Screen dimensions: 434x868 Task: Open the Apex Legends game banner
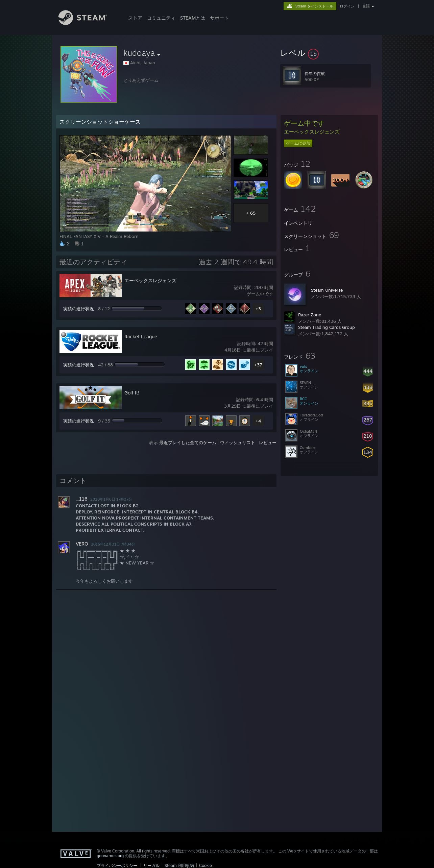[91, 286]
